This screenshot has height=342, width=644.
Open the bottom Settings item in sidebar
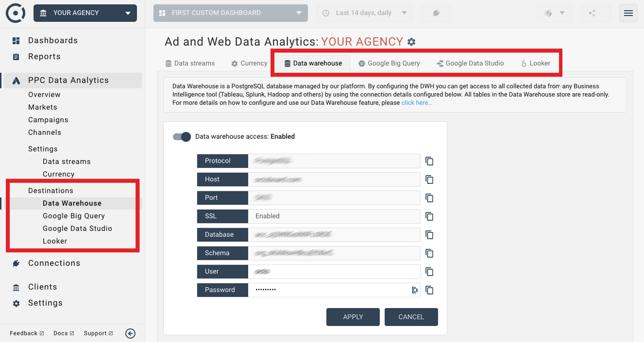(45, 303)
